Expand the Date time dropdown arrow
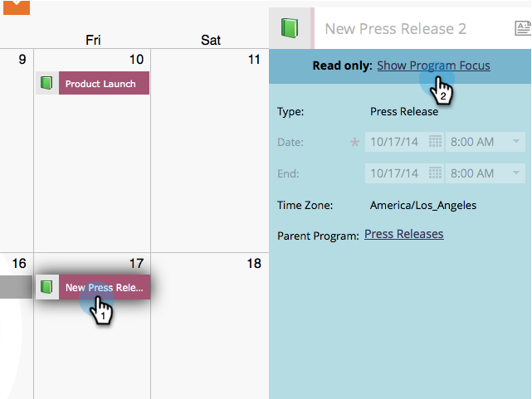The height and width of the screenshot is (399, 532). point(516,141)
